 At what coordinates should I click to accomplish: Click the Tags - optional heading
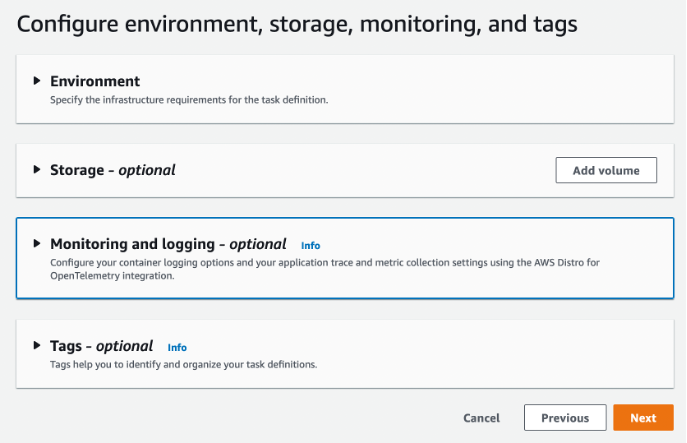click(101, 346)
